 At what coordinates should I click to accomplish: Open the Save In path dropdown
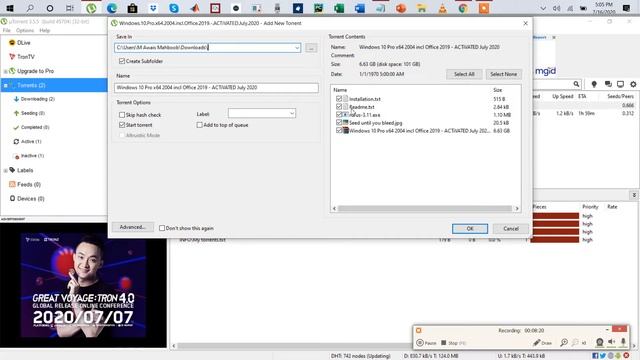(297, 48)
